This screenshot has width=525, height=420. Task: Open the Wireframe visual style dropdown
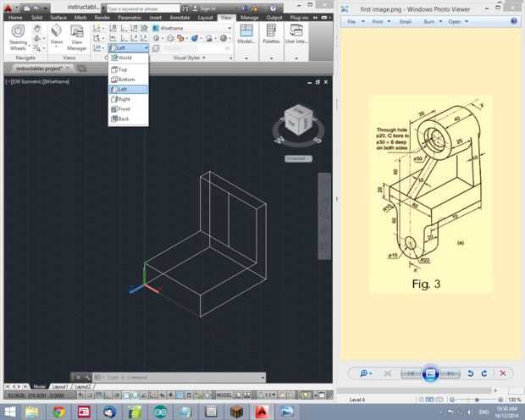192,28
